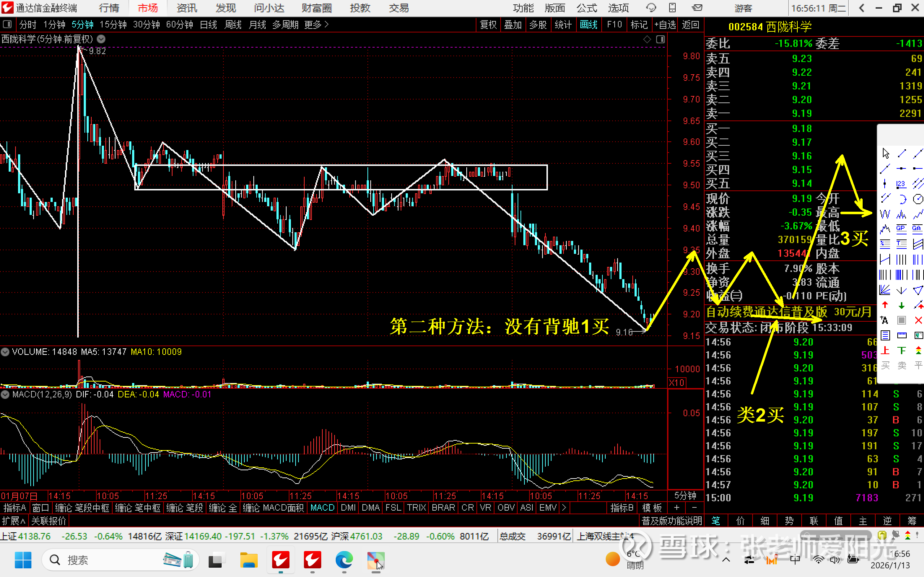Open the 资讯 menu
This screenshot has height=577, width=924.
click(187, 8)
